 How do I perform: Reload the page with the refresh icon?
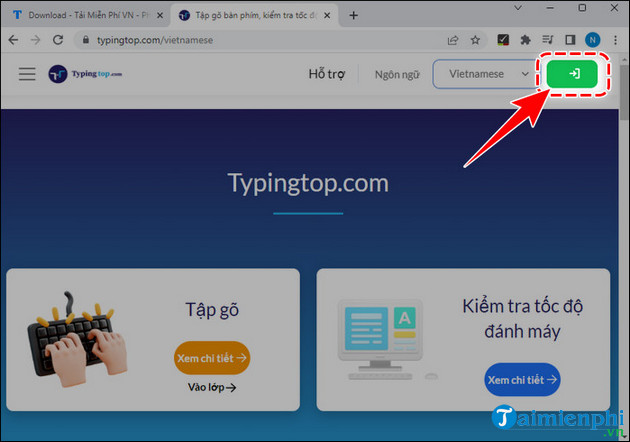click(58, 41)
